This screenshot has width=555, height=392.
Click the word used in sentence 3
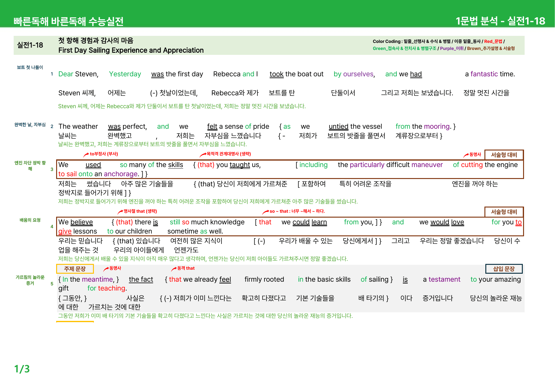pyautogui.click(x=93, y=165)
